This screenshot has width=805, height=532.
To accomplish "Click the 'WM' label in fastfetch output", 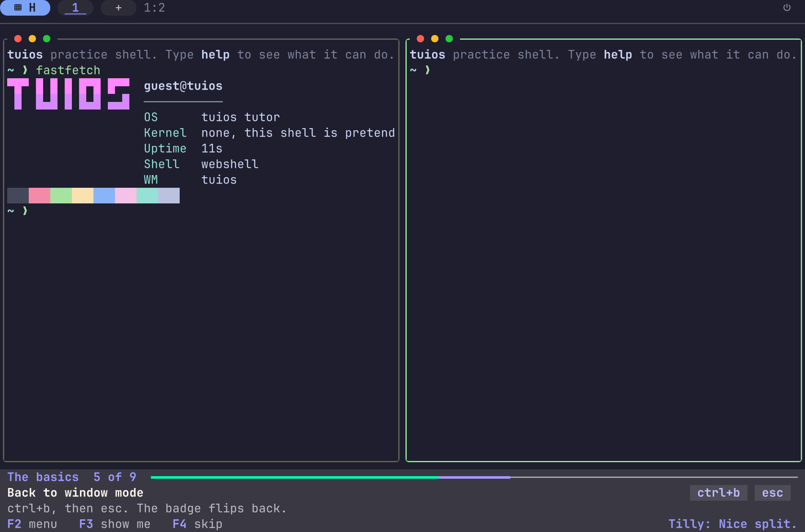I will click(x=151, y=180).
